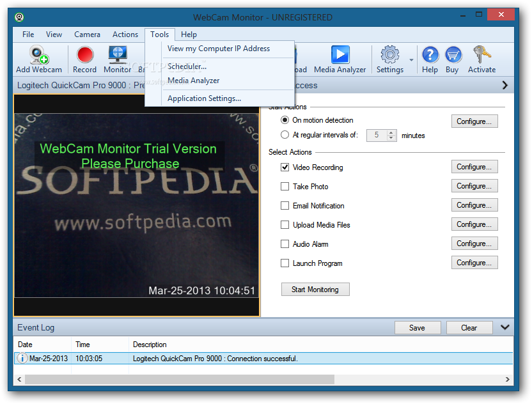Open the File menu
This screenshot has height=404, width=532.
pos(28,35)
